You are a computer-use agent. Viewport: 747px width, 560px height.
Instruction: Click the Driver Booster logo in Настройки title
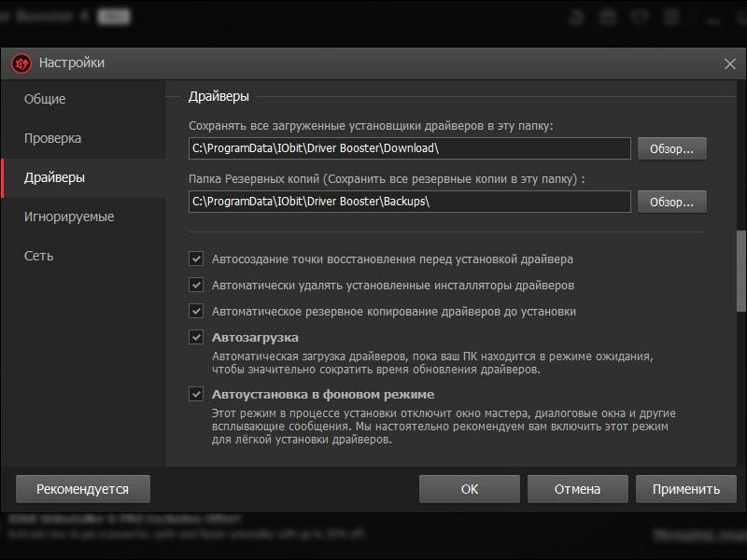[21, 63]
